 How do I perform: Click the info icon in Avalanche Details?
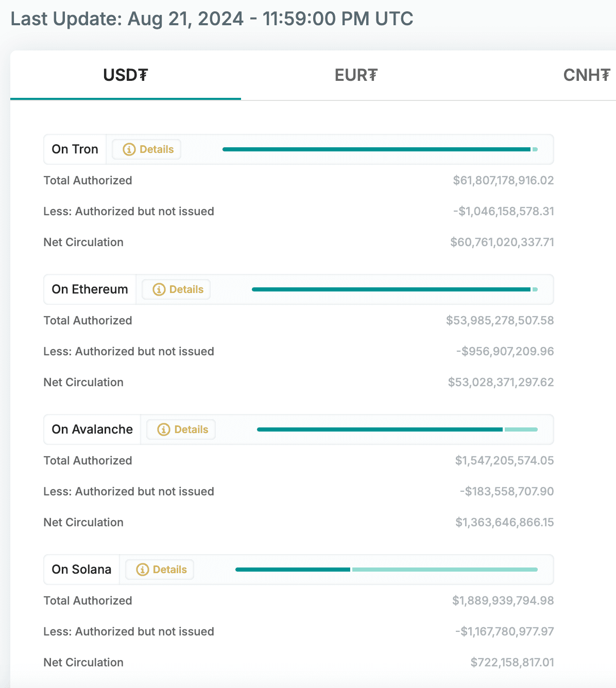(163, 429)
